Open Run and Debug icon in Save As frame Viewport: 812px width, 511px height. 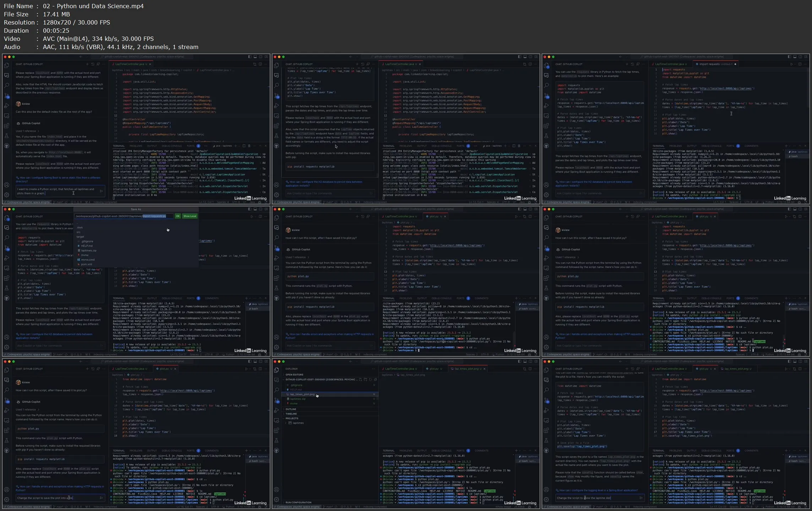point(7,258)
